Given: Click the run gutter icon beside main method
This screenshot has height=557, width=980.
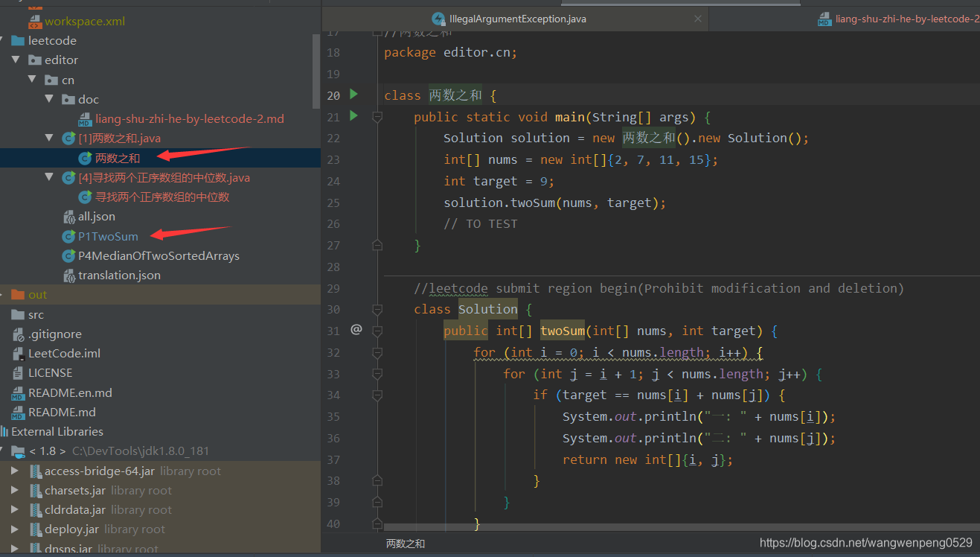Looking at the screenshot, I should (x=353, y=116).
